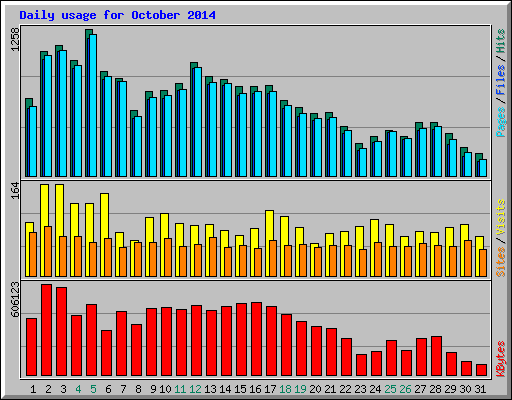Click the 606123 axis value
Screen dimensions: 512x400
click(15, 300)
